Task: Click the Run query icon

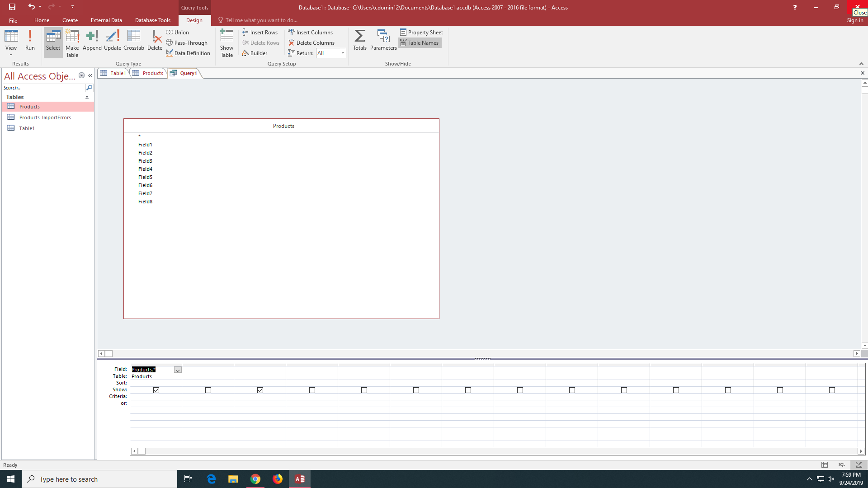Action: point(30,42)
